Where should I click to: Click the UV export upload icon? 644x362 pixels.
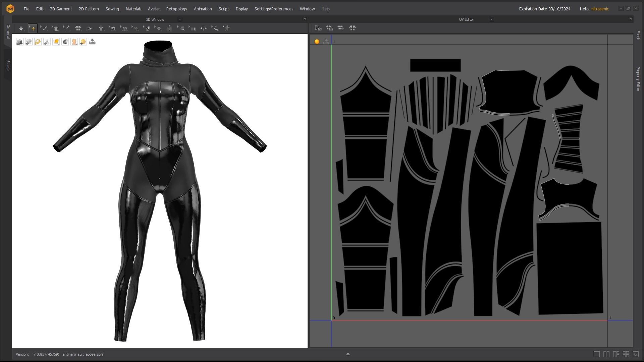(x=326, y=42)
